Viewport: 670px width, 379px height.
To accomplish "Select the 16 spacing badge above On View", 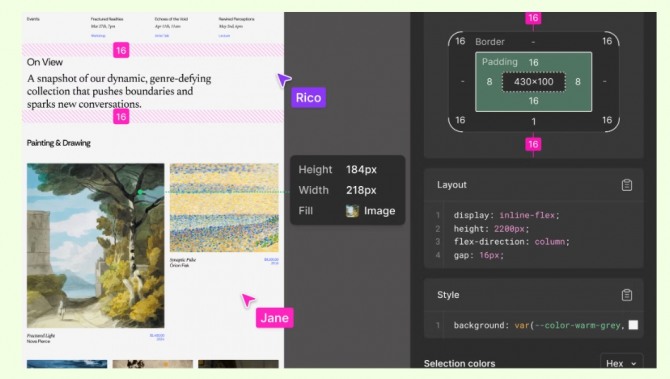I will 121,50.
